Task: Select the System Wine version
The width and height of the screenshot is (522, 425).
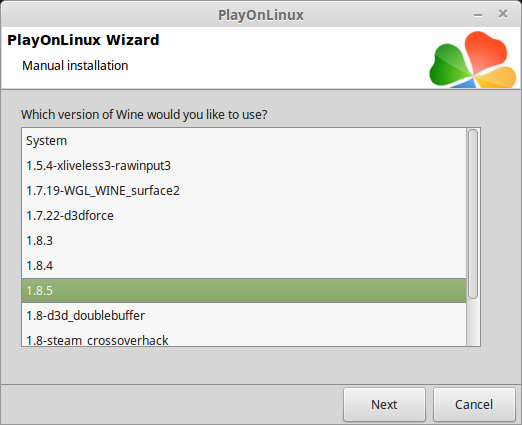Action: coord(244,141)
